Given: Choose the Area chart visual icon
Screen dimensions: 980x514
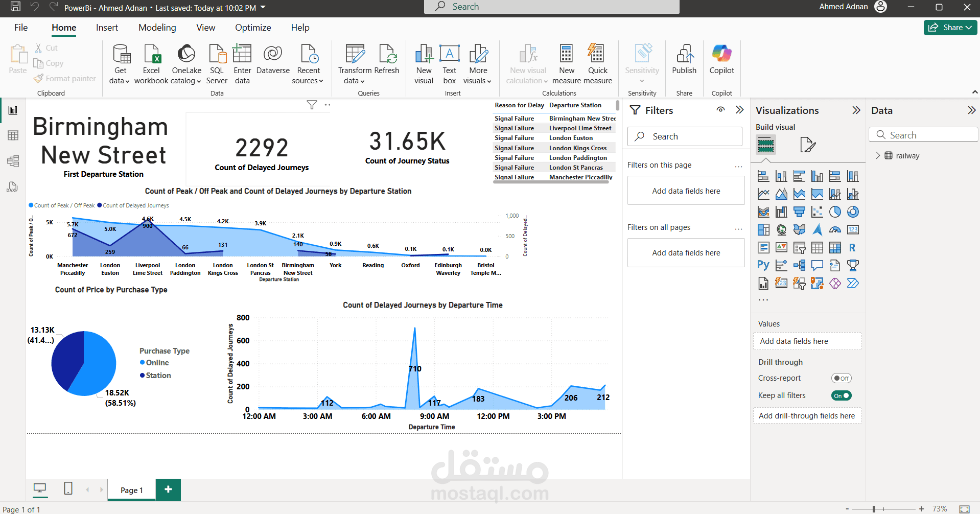Looking at the screenshot, I should tap(781, 194).
